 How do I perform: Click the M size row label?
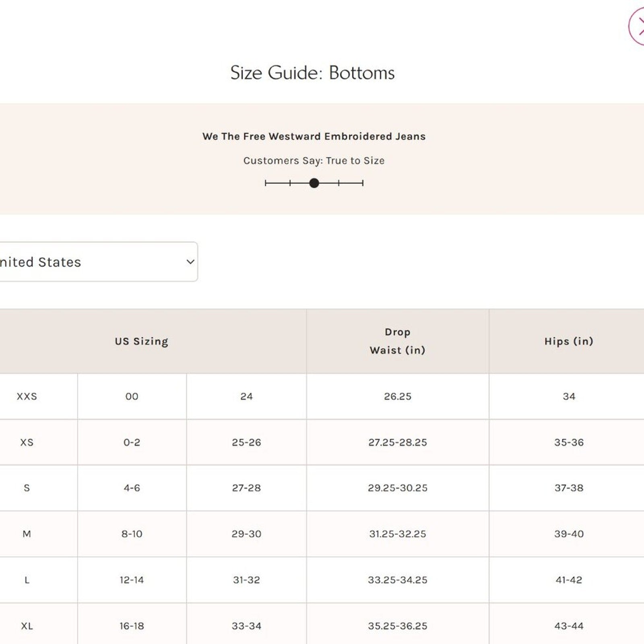pyautogui.click(x=27, y=534)
